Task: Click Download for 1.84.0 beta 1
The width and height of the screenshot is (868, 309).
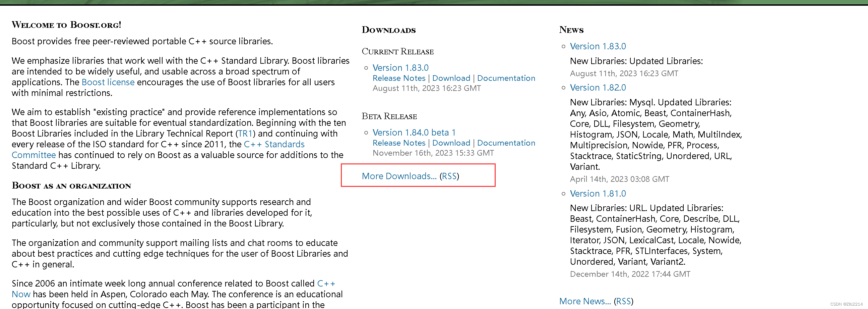Action: [451, 143]
